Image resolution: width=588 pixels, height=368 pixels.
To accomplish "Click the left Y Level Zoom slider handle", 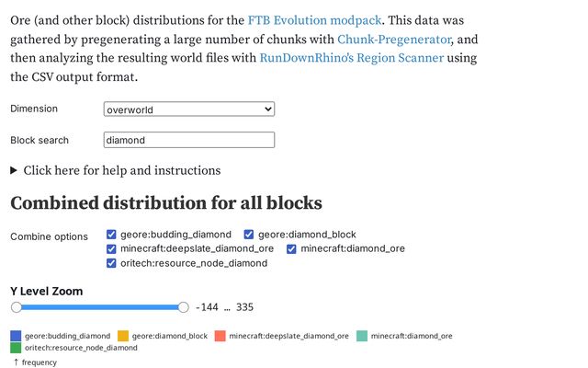I will click(17, 307).
